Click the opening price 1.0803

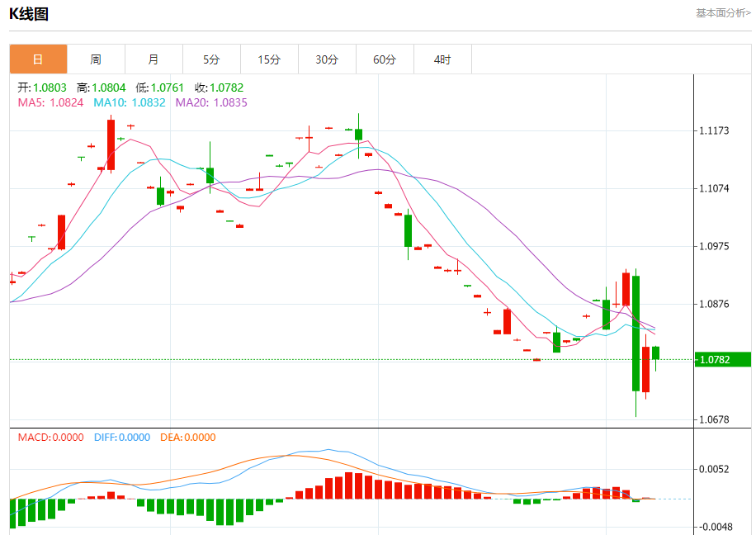50,88
